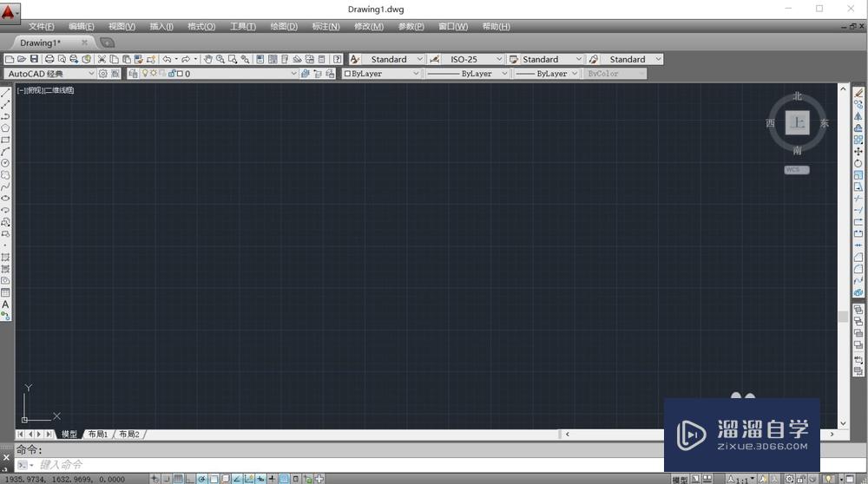
Task: Open the linetype ByLayer dropdown
Action: point(504,73)
